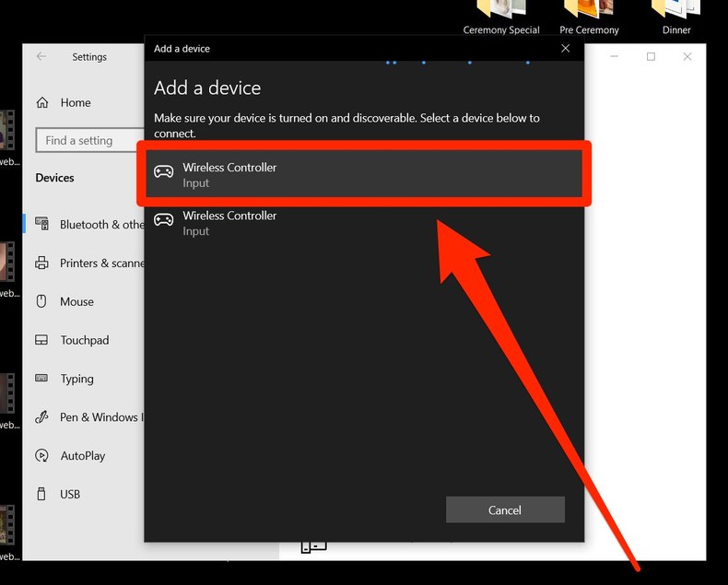
Task: Select the second Wireless Controller entry
Action: (x=363, y=223)
